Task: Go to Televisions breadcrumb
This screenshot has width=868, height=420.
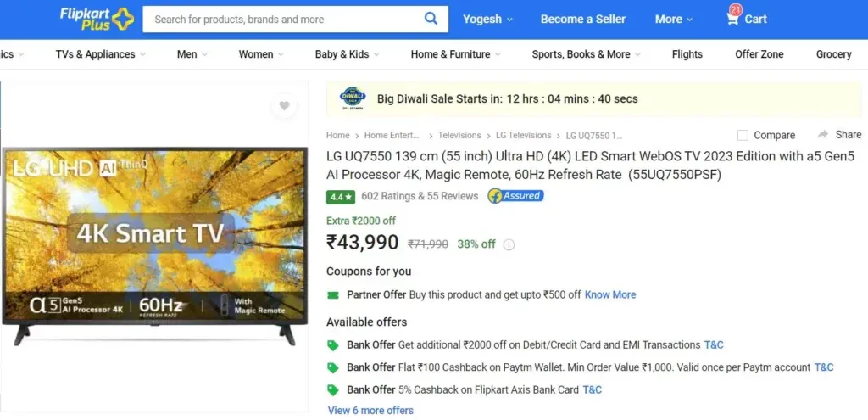Action: point(459,135)
